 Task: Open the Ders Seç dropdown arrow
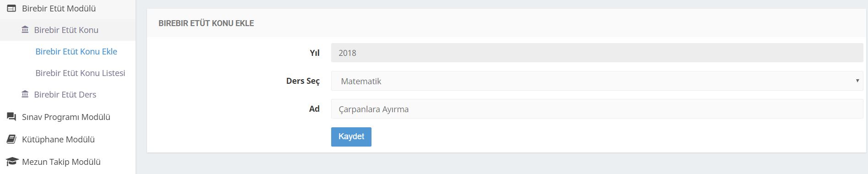(x=857, y=81)
